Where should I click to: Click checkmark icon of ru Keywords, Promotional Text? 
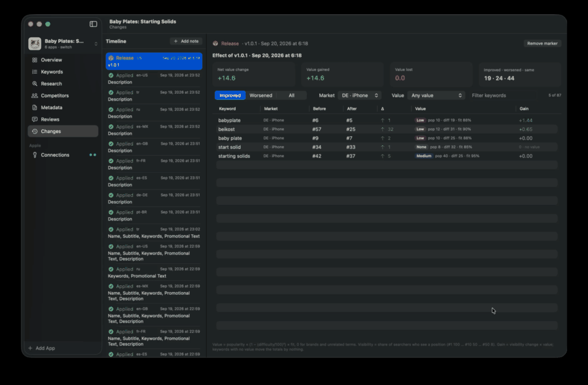(x=111, y=269)
